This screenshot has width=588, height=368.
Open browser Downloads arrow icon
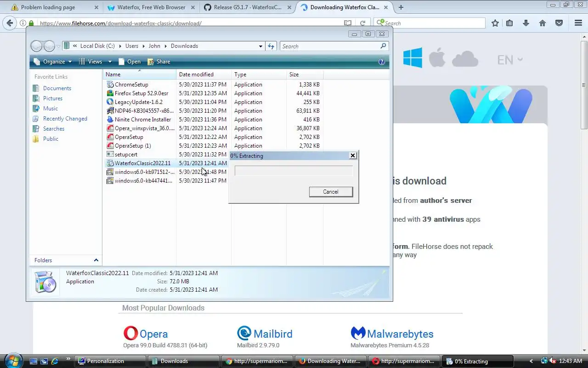click(526, 23)
